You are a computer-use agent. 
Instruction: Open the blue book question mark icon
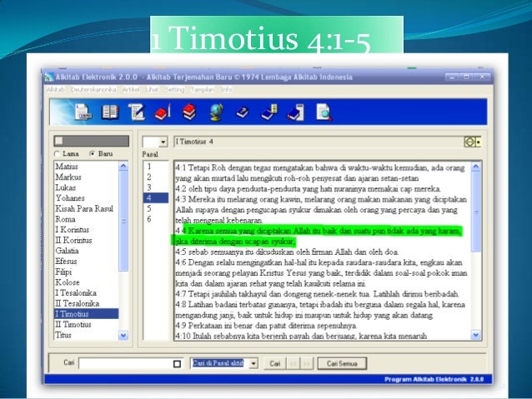[243, 112]
